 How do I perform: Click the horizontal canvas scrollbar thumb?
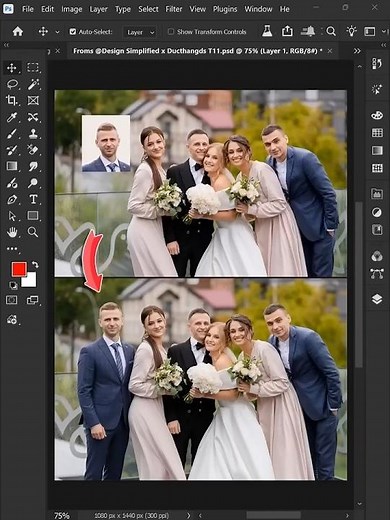pos(273,515)
